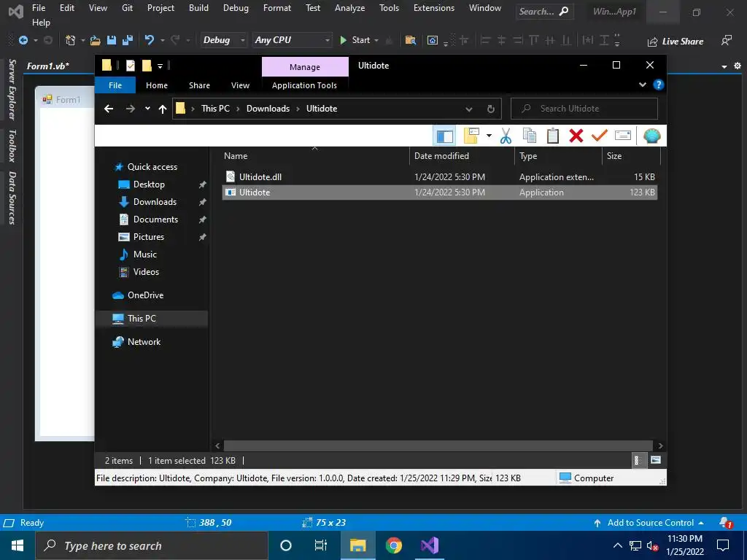This screenshot has width=747, height=560.
Task: Click Downloads in the address breadcrumb
Action: (x=268, y=109)
